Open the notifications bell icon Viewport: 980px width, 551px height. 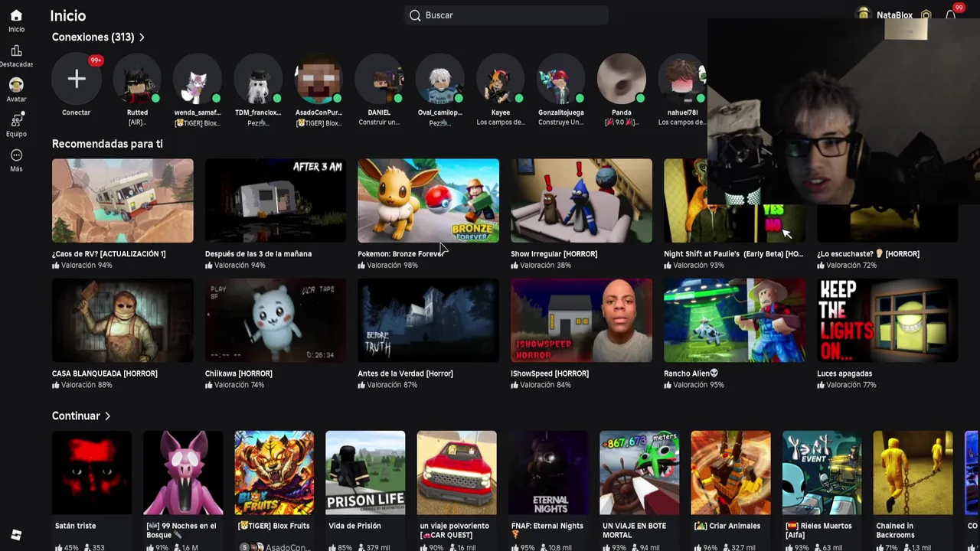pos(950,15)
